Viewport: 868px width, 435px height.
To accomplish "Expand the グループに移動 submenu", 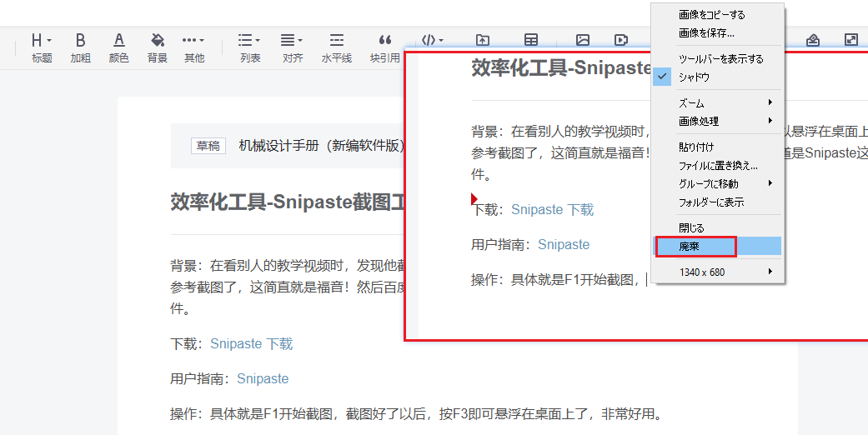I will click(717, 183).
